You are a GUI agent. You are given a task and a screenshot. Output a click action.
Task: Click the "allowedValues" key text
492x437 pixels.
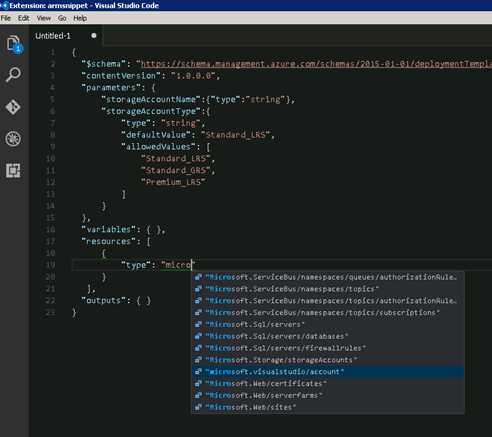pyautogui.click(x=158, y=147)
